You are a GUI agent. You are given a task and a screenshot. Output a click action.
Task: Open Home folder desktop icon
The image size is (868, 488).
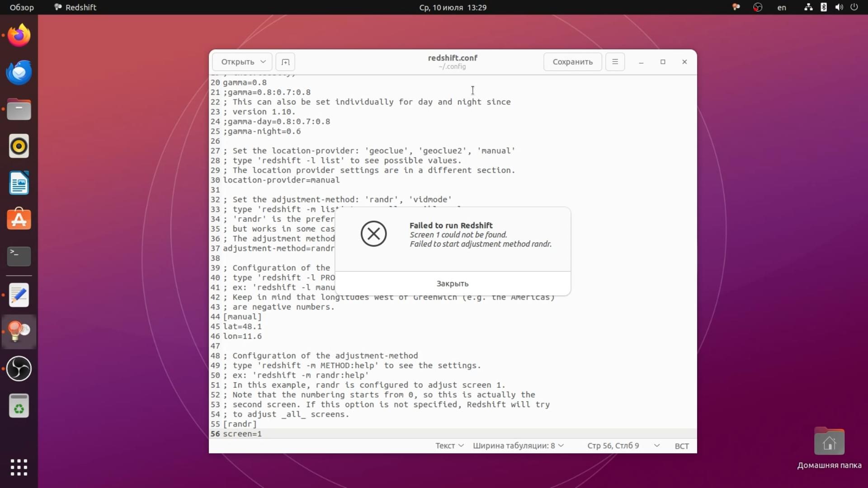tap(829, 447)
